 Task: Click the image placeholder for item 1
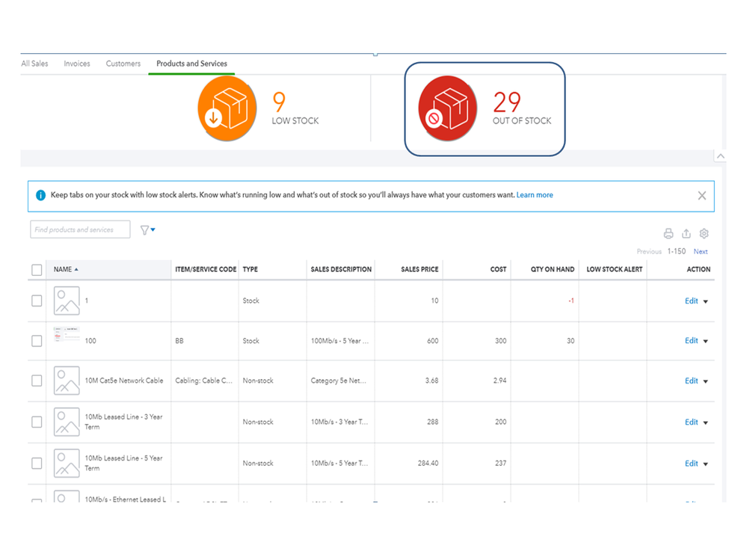[x=67, y=301]
